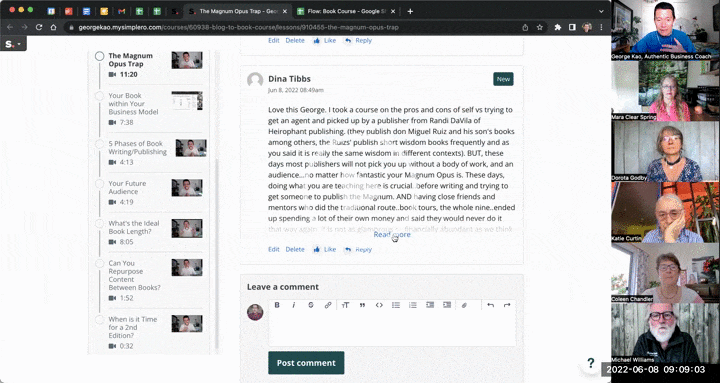Expand Chrome tab search chevron
This screenshot has width=720, height=383.
(x=602, y=11)
